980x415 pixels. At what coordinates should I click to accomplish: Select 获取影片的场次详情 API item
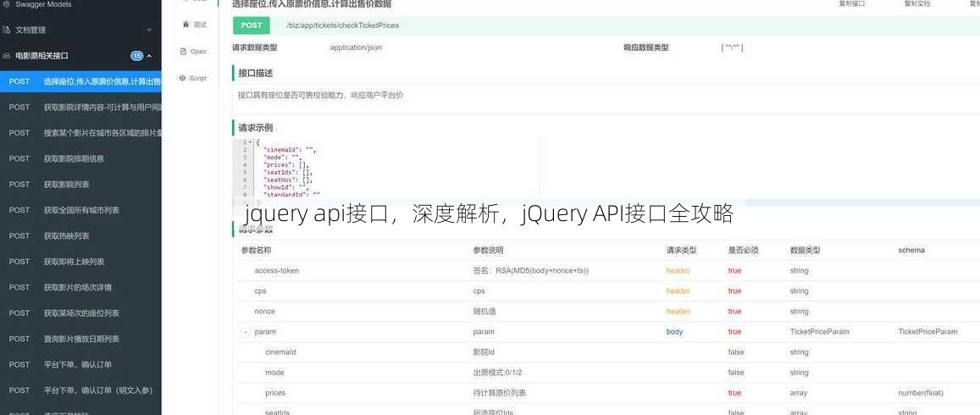tap(80, 287)
